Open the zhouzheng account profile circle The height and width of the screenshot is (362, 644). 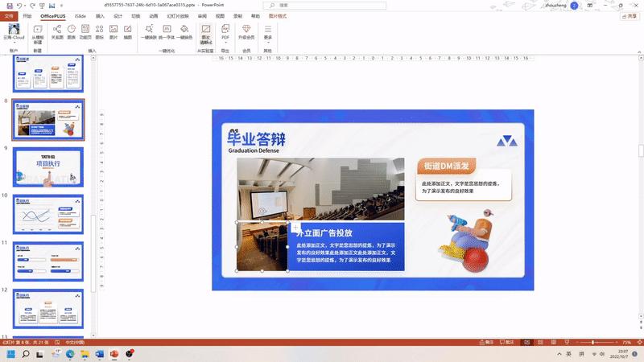click(574, 6)
